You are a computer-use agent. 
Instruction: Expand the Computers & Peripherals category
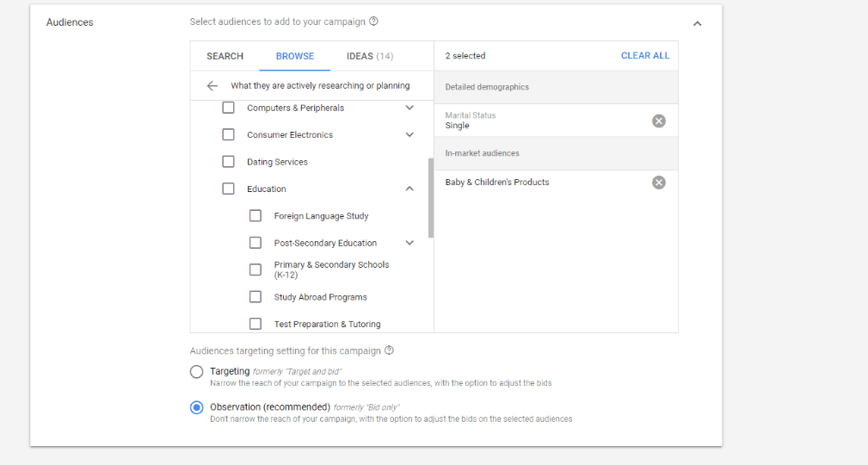click(409, 108)
